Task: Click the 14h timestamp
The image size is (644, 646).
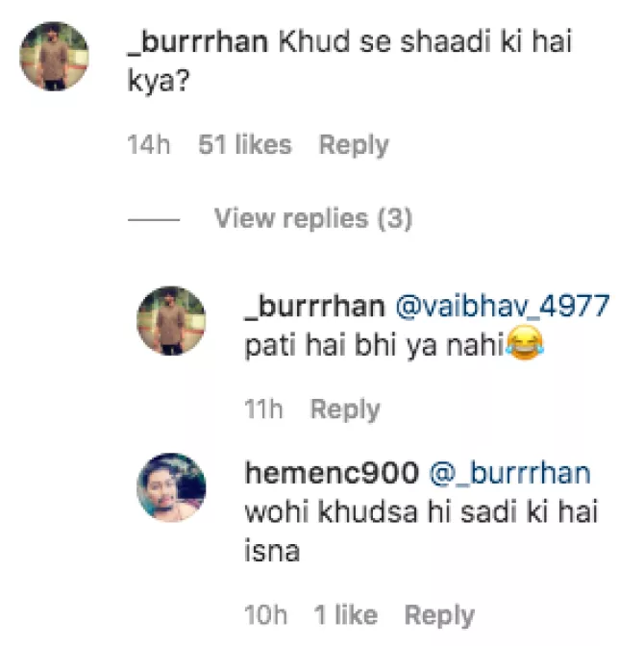Action: (148, 145)
